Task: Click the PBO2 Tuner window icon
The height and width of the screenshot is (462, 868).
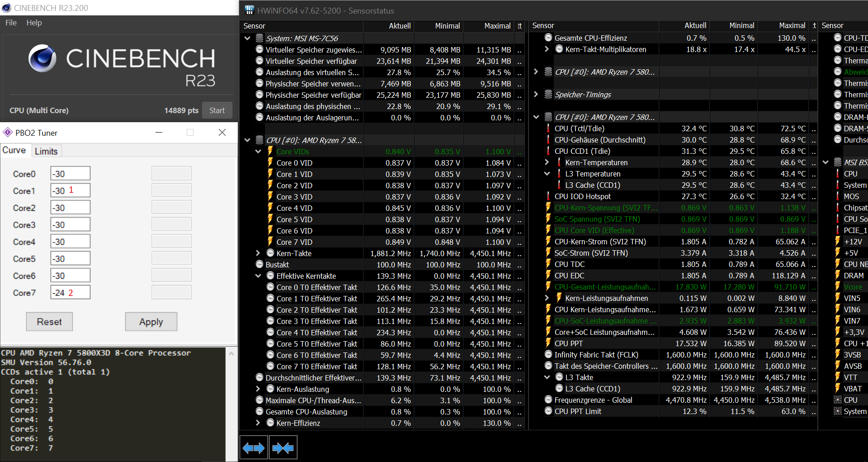Action: 7,133
